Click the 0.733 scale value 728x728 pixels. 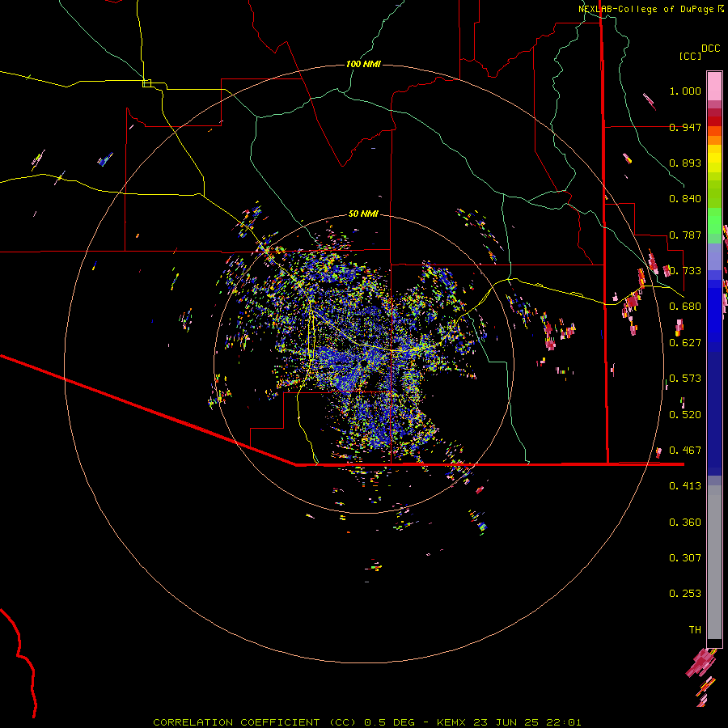pos(685,271)
